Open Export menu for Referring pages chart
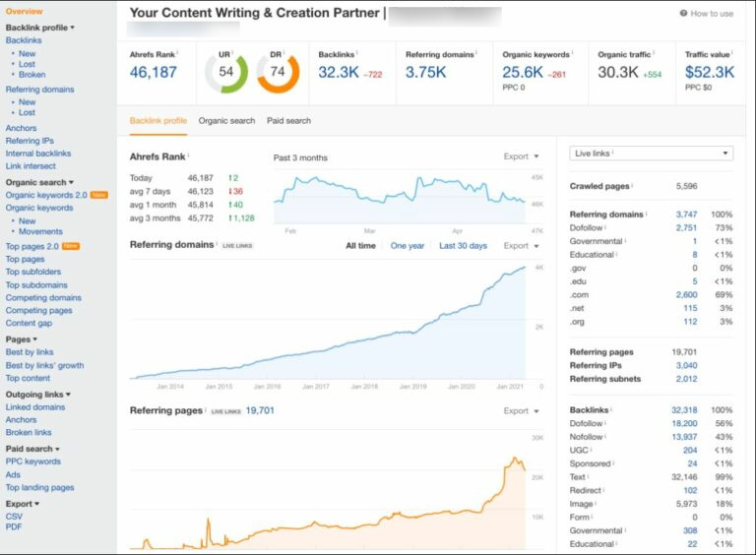The image size is (756, 555). coord(521,411)
